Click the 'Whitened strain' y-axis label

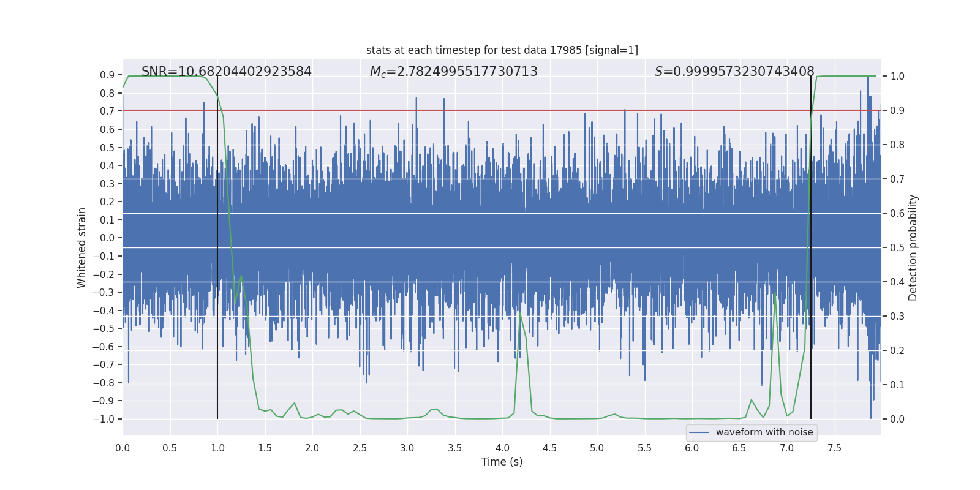82,247
